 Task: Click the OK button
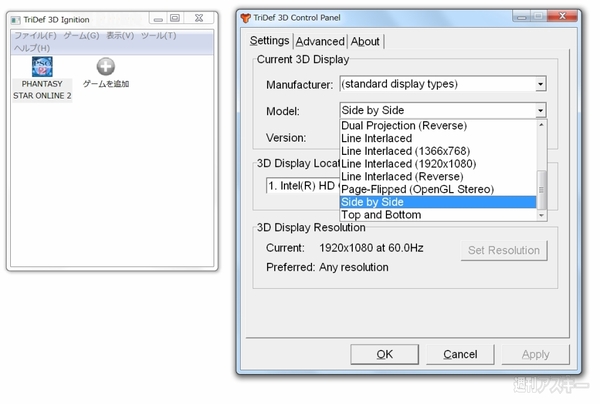click(385, 355)
